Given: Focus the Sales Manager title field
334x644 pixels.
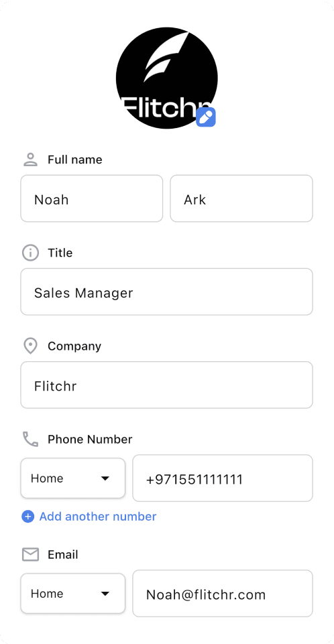Looking at the screenshot, I should point(167,292).
